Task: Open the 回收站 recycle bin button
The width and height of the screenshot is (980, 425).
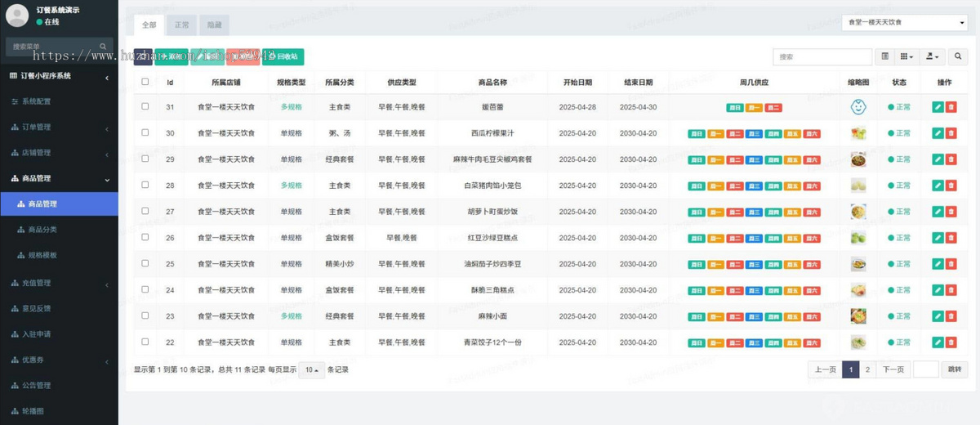Action: 283,56
